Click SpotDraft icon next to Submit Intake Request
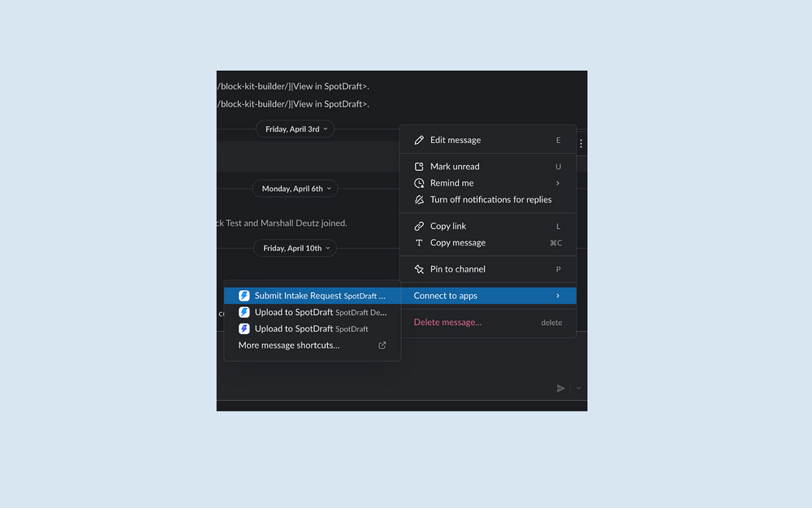This screenshot has width=812, height=508. tap(244, 296)
